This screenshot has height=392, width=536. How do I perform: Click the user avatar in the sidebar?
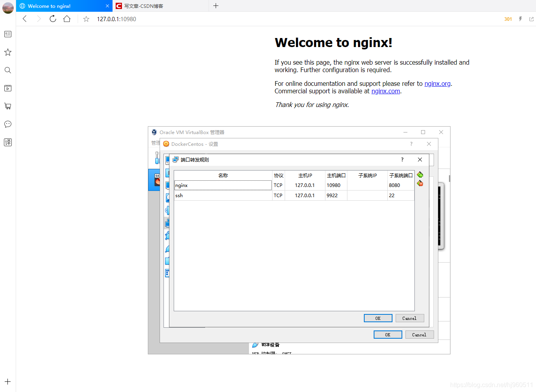(8, 8)
